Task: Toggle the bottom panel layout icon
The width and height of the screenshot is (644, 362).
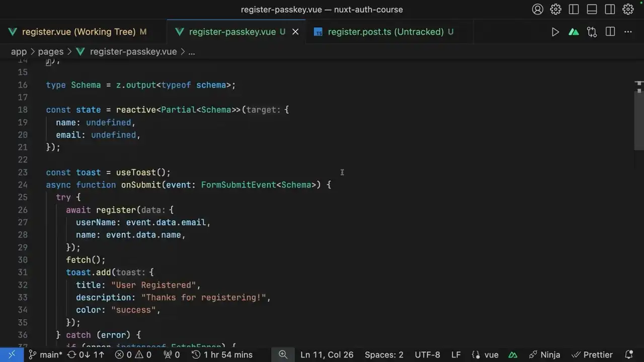Action: tap(592, 9)
